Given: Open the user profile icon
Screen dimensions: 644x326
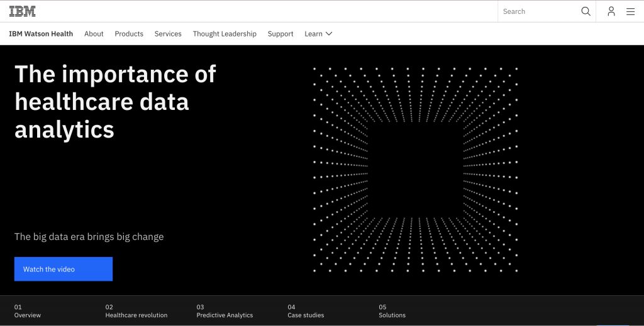Looking at the screenshot, I should click(x=611, y=11).
